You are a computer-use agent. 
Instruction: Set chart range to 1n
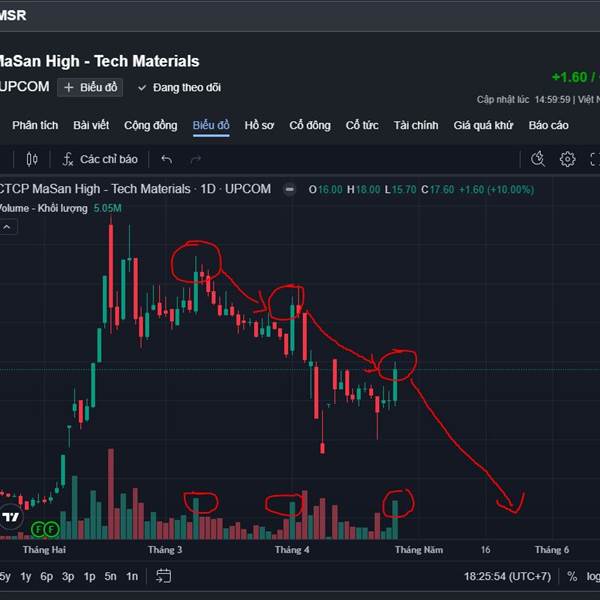click(x=132, y=576)
